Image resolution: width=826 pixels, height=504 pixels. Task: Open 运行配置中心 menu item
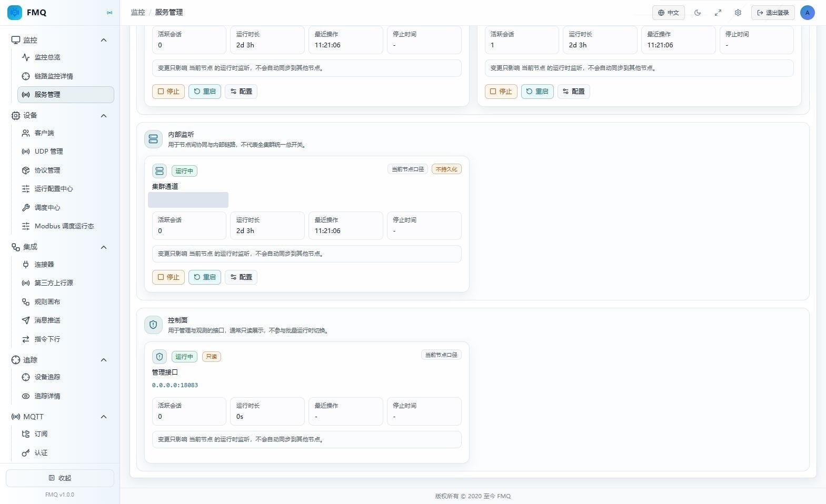(x=66, y=189)
